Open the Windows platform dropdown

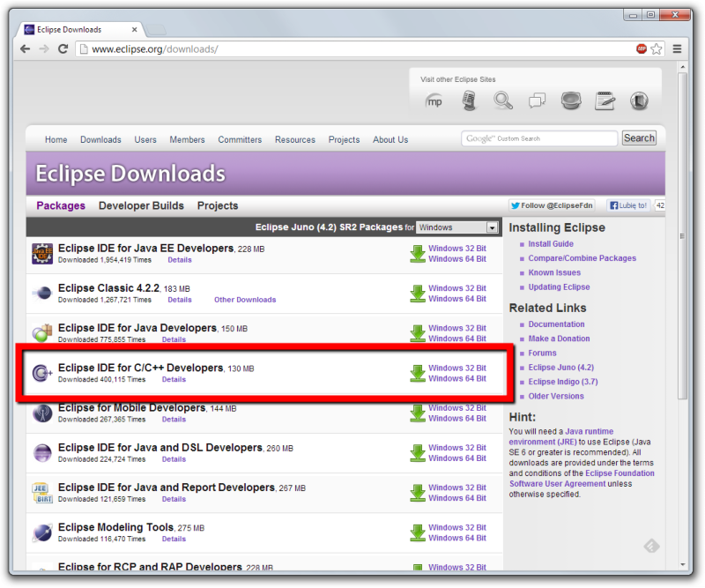click(x=457, y=227)
